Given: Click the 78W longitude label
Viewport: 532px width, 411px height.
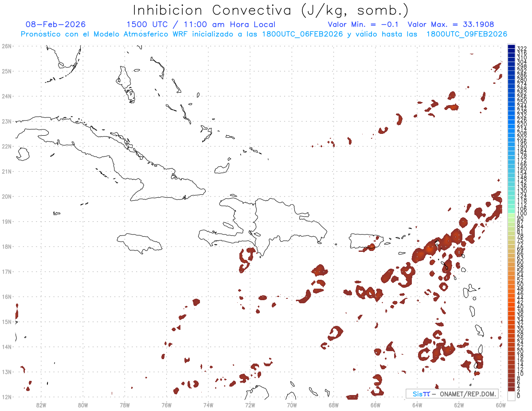Looking at the screenshot, I should point(125,405).
